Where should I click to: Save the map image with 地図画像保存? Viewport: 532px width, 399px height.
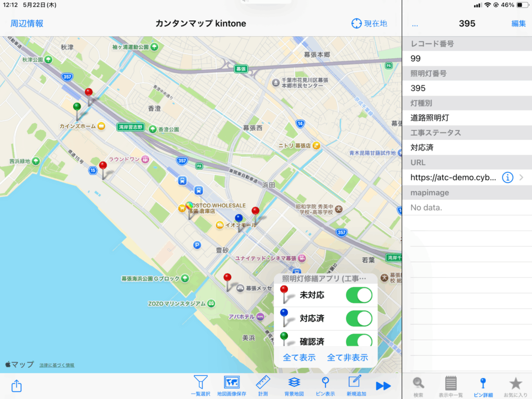(x=232, y=386)
